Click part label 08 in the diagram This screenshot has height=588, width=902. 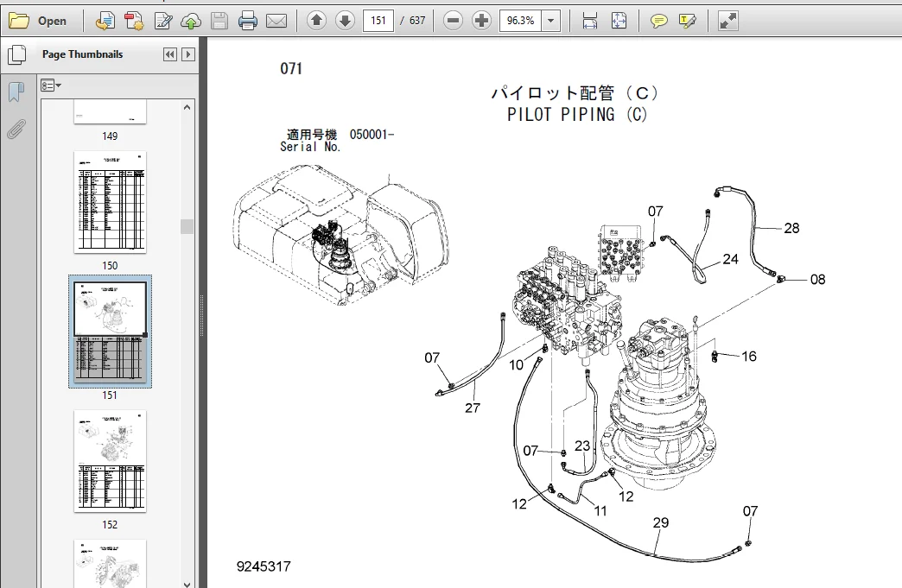[x=818, y=280]
